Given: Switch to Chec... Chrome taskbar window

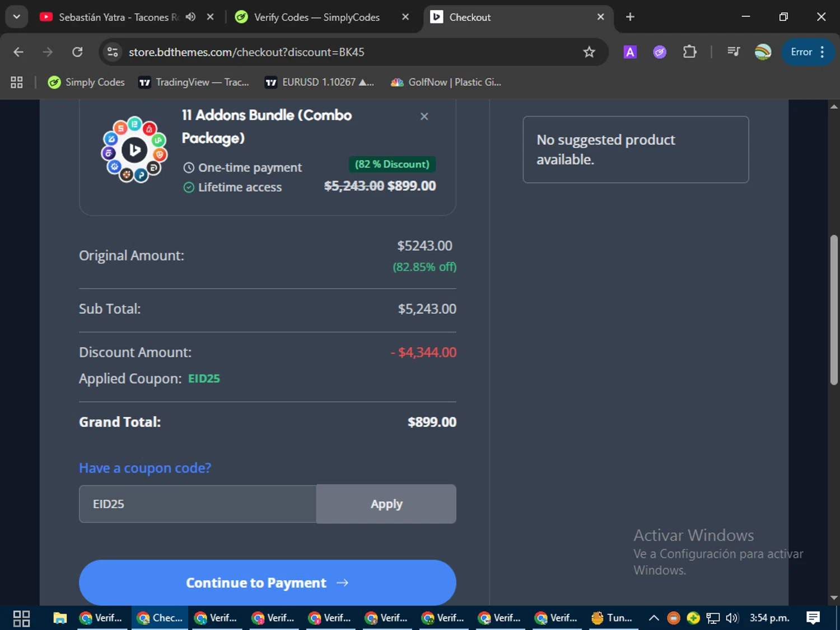Looking at the screenshot, I should 160,618.
